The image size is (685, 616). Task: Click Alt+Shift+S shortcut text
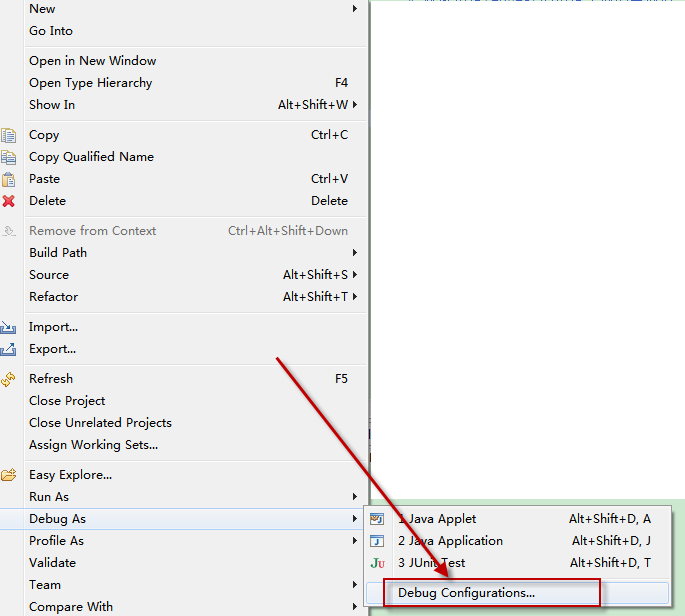point(315,275)
